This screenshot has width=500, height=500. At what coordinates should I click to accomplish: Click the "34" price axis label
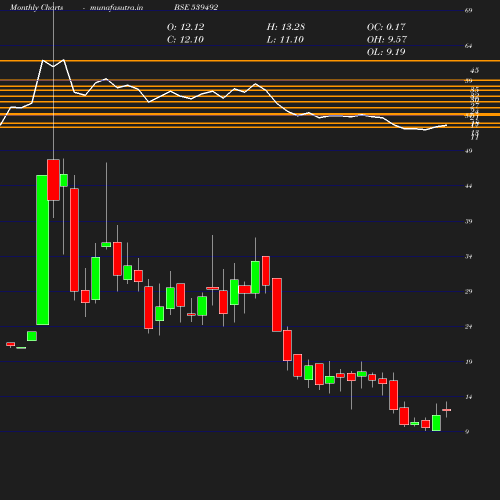[x=468, y=257]
